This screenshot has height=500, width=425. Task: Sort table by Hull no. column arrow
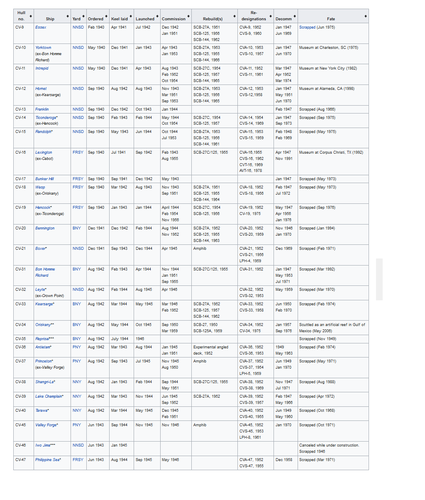(x=31, y=16)
